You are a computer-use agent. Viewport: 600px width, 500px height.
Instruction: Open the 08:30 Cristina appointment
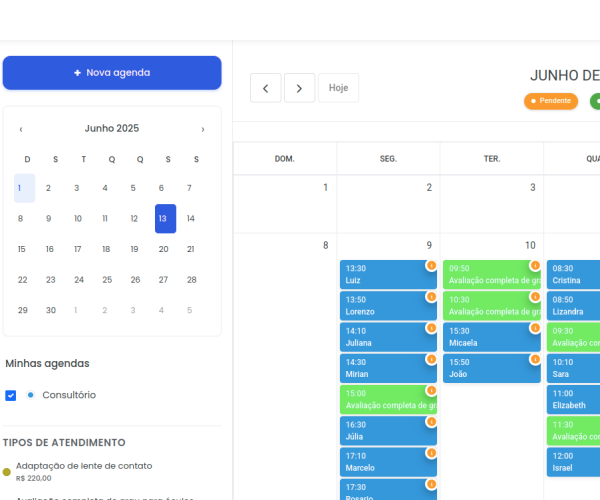(x=573, y=275)
